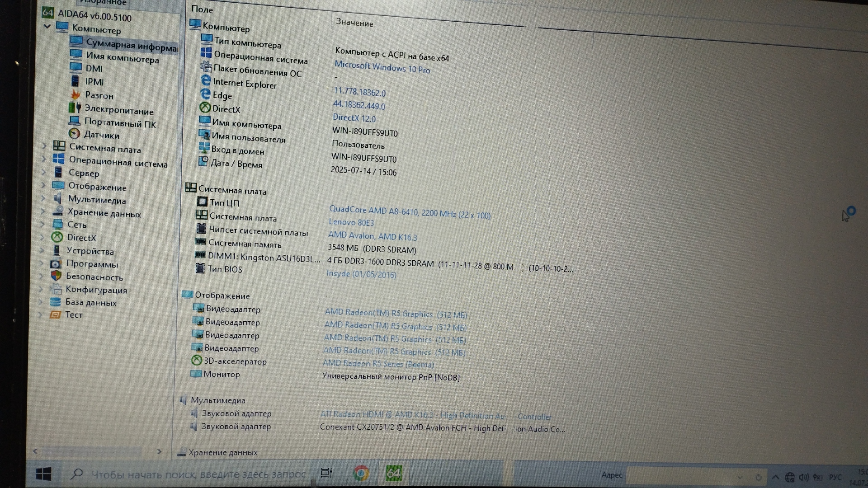Open AIDA64 from the taskbar icon

coord(393,473)
